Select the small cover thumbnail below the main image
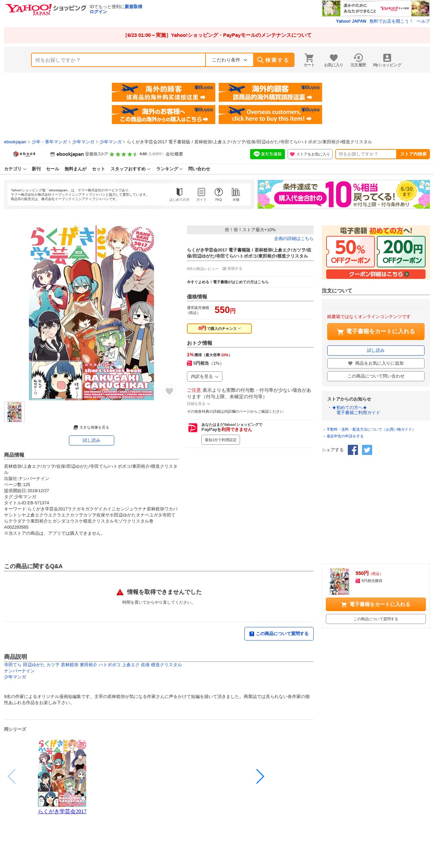Image resolution: width=434 pixels, height=868 pixels. (14, 412)
